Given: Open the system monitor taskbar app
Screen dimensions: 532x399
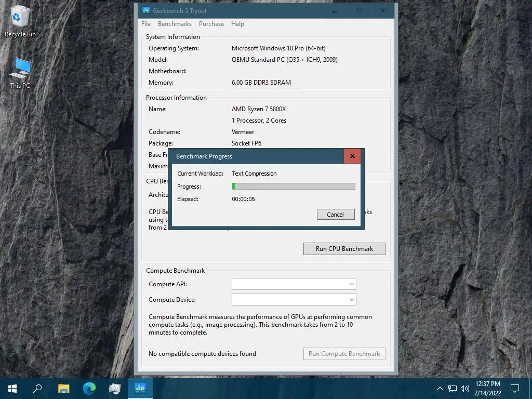Looking at the screenshot, I should coord(115,389).
